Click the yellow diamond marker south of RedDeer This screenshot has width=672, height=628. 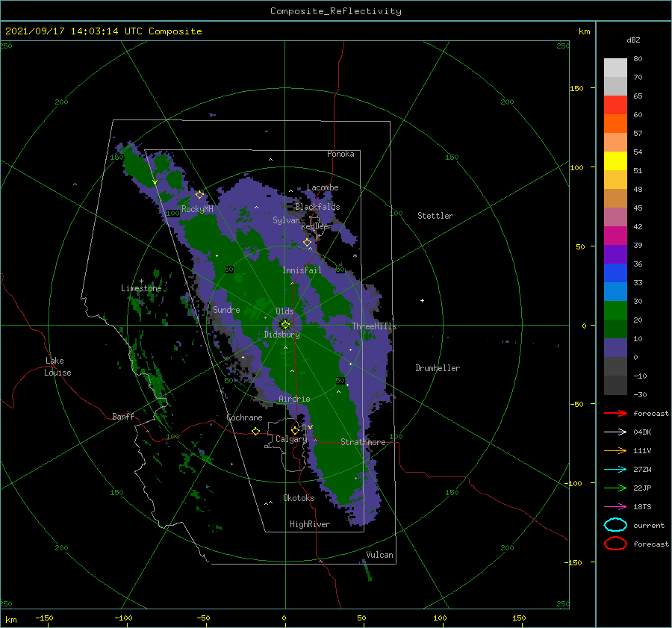(308, 243)
